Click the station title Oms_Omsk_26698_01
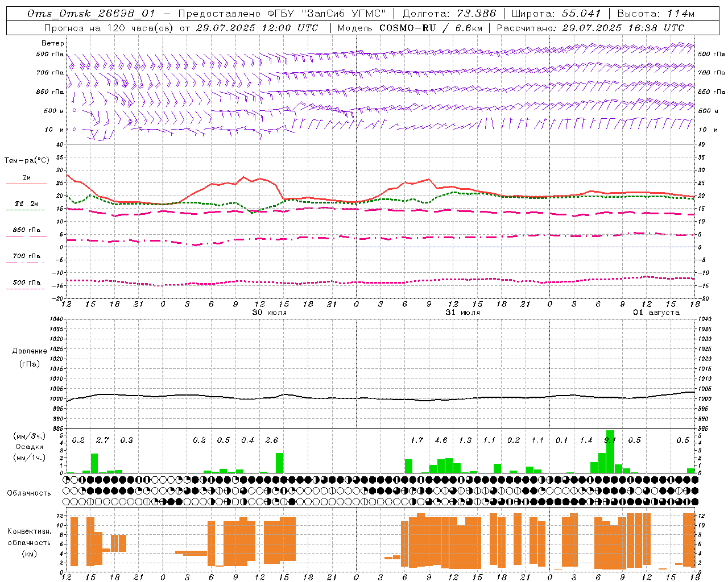This screenshot has width=728, height=582. pyautogui.click(x=91, y=14)
